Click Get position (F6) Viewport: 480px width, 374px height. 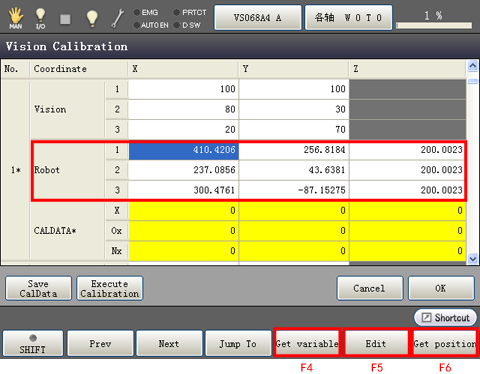445,343
